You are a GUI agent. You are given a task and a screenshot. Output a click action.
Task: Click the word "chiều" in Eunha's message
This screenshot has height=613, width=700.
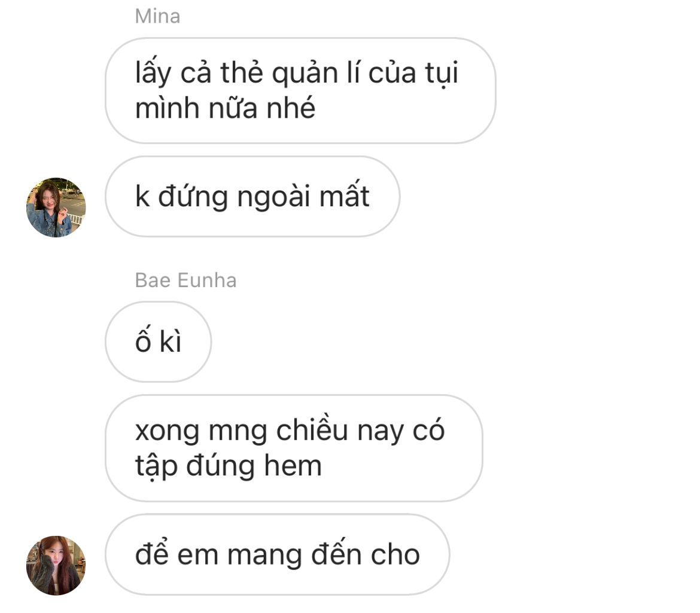312,429
